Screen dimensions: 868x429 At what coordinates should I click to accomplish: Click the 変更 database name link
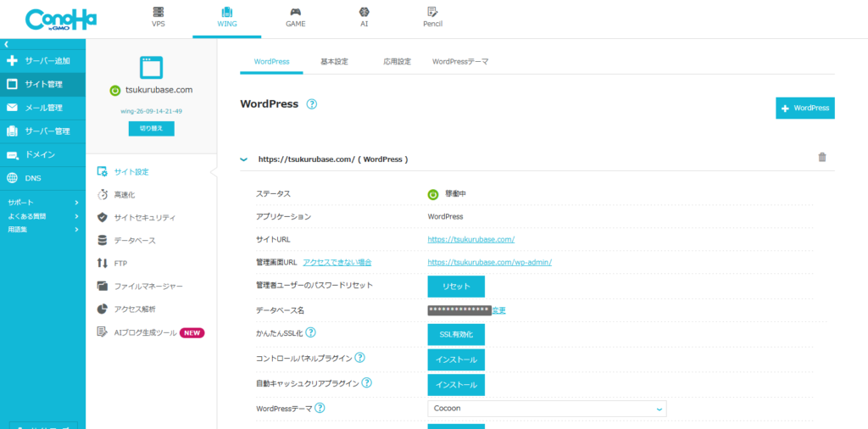point(498,310)
